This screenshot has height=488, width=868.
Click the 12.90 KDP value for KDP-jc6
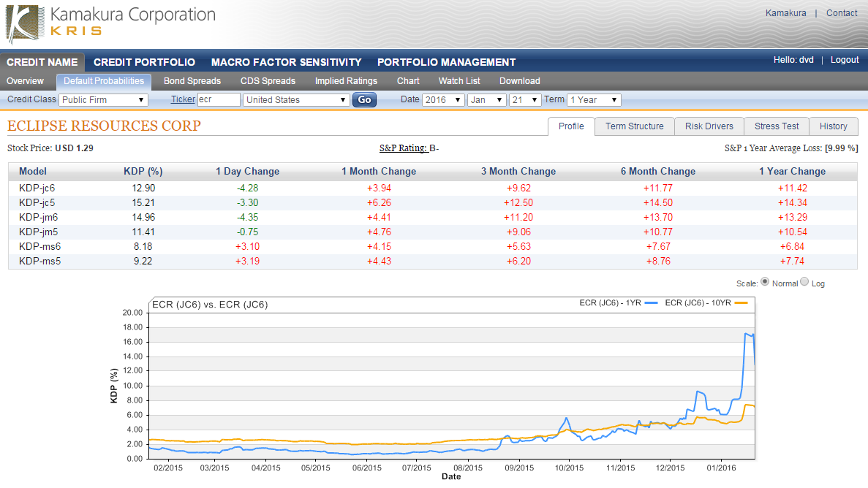143,188
